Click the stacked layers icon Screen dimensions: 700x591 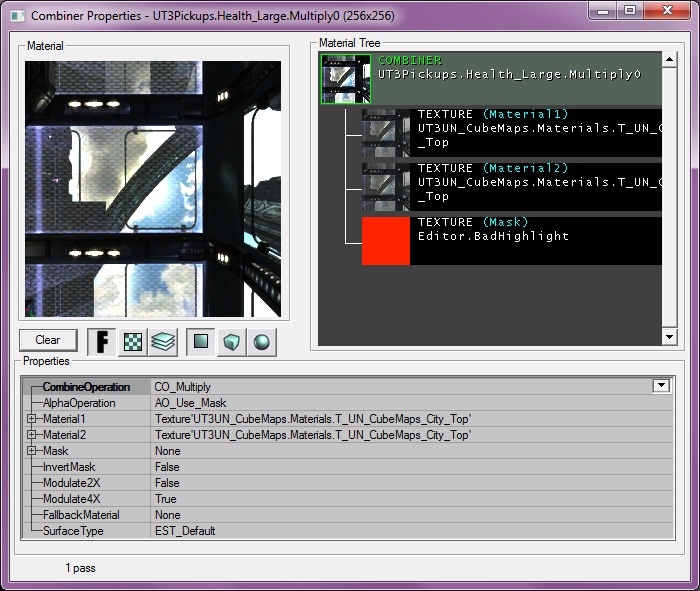[163, 341]
